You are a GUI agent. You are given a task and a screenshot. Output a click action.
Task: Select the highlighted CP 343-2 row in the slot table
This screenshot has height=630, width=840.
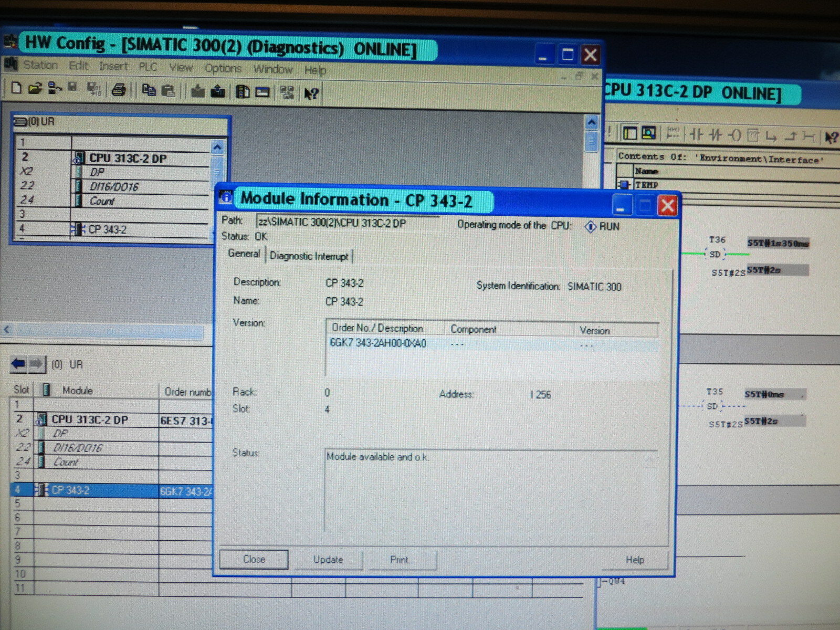pyautogui.click(x=111, y=490)
